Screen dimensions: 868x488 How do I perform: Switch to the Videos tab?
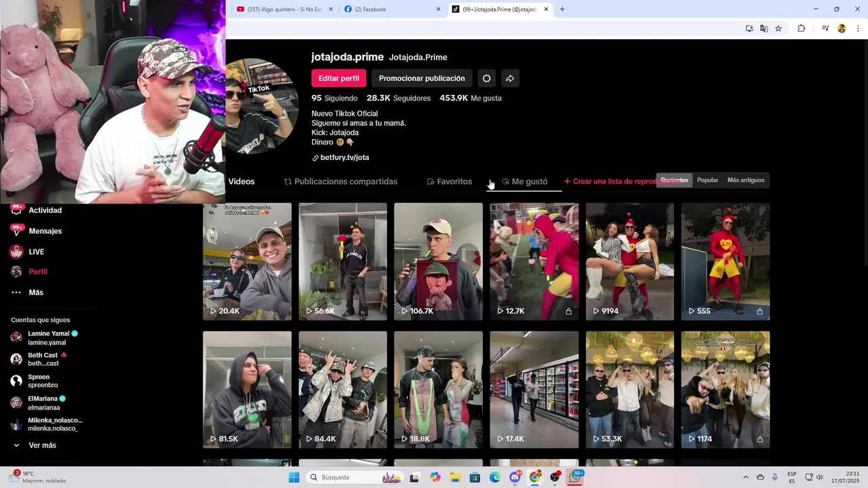click(241, 182)
